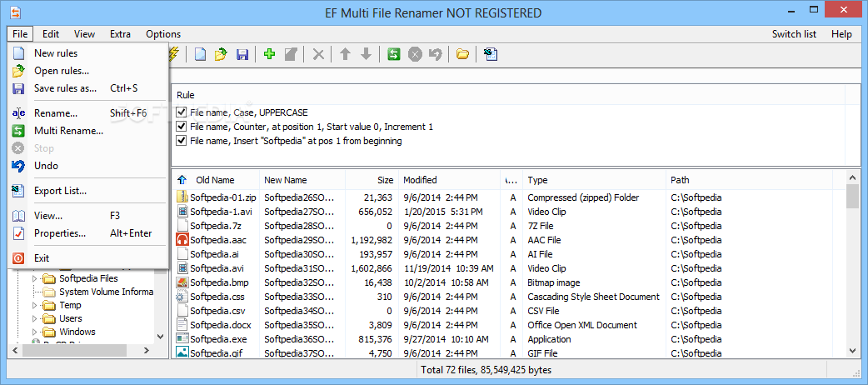Screen dimensions: 868x385
Task: Expand the Softpedia Files folder node
Action: (35, 278)
